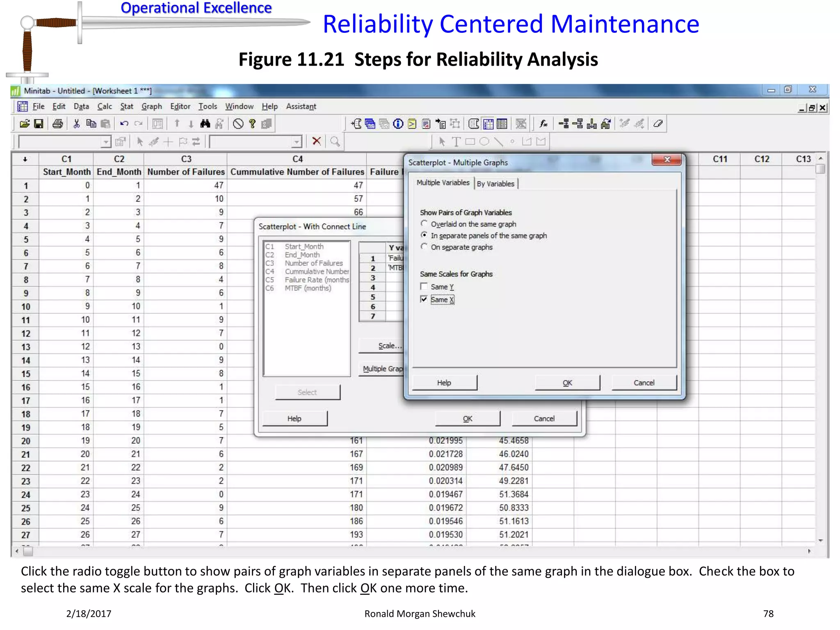This screenshot has height=630, width=840.
Task: Click the Minitab worksheet icon by File menu
Action: [22, 106]
